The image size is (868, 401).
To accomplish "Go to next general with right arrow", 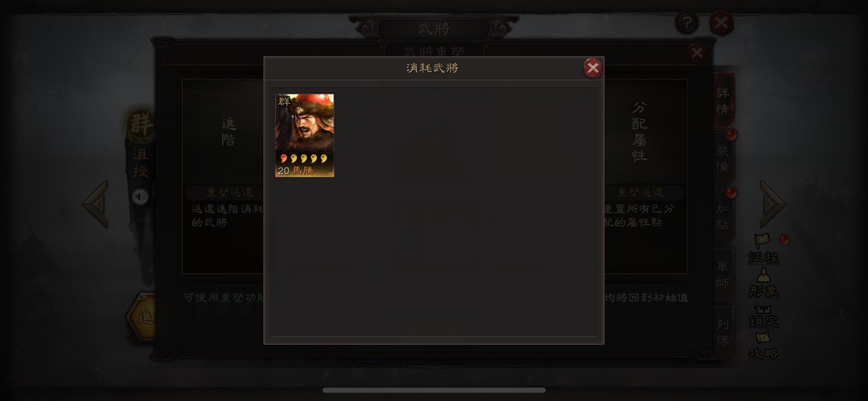I will (x=772, y=204).
